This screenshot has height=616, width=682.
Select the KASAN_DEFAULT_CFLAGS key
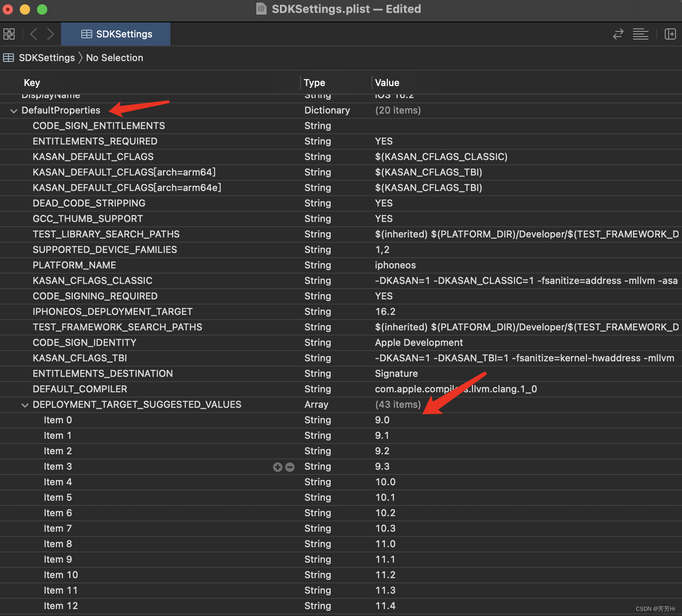pyautogui.click(x=93, y=157)
